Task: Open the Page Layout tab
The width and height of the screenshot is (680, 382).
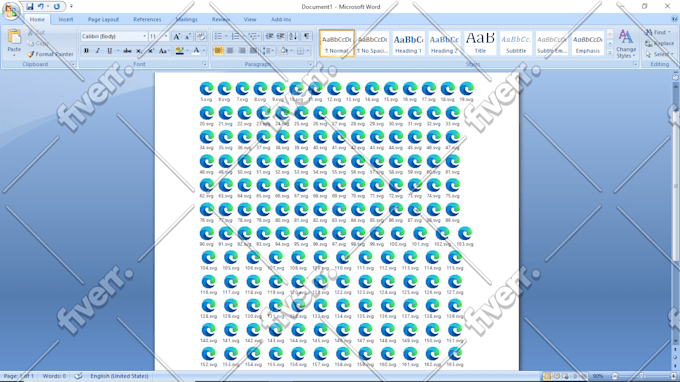Action: click(103, 20)
